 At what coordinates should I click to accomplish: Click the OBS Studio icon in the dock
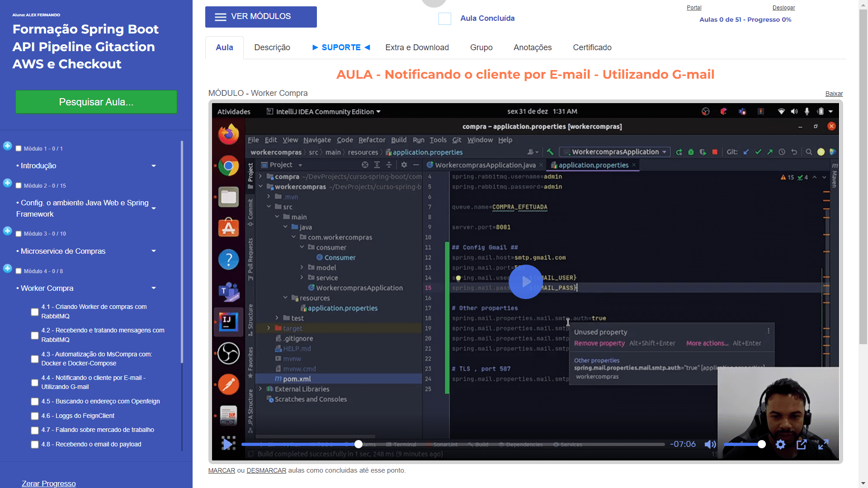(228, 353)
